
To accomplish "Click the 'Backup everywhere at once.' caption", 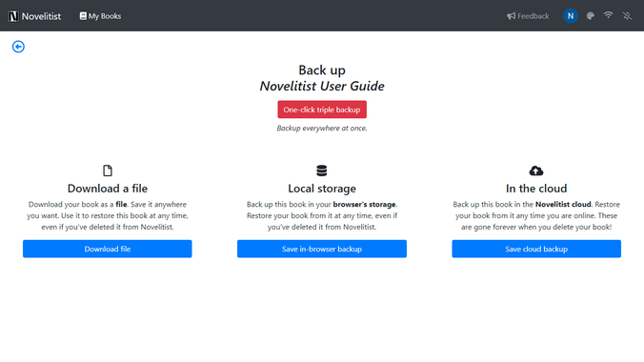I will click(x=322, y=129).
